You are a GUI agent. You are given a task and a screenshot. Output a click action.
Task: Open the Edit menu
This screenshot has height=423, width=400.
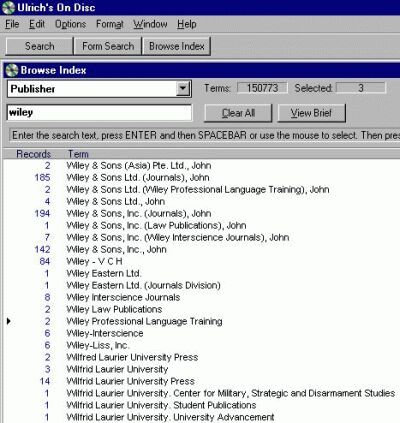37,24
